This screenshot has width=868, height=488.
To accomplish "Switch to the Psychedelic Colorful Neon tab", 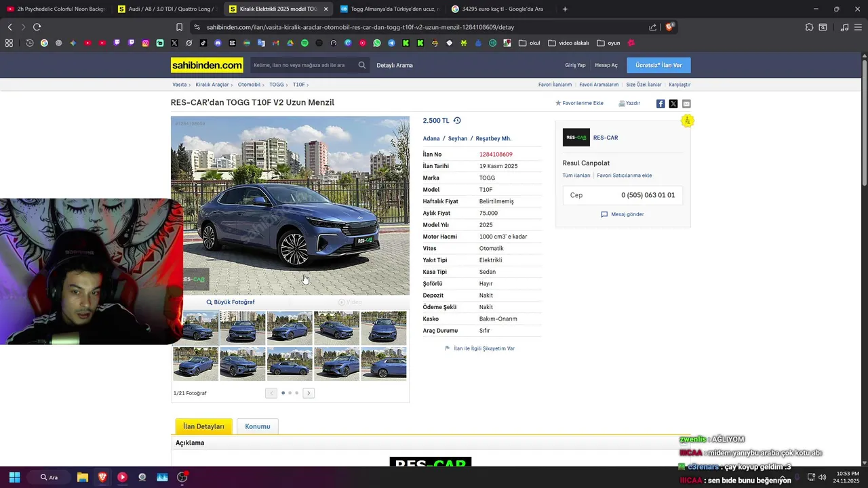I will [x=56, y=9].
